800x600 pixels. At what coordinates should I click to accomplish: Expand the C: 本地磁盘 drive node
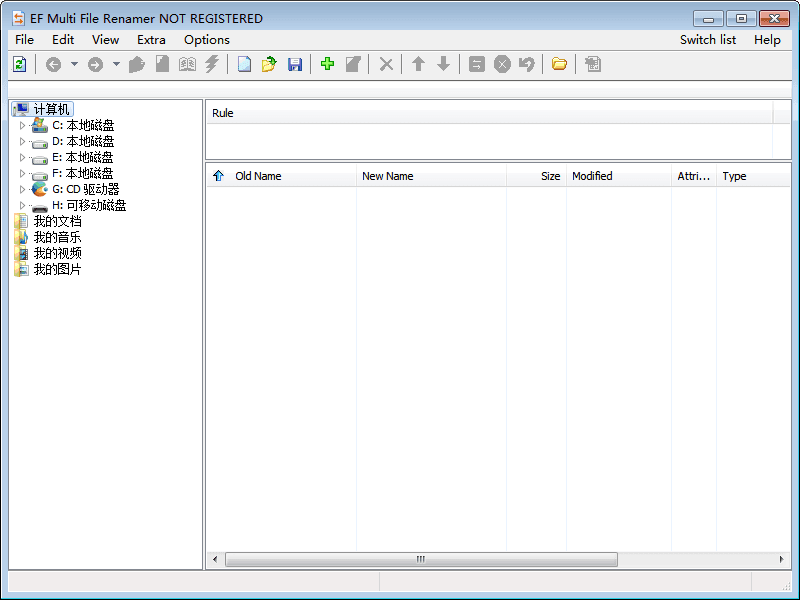point(22,125)
